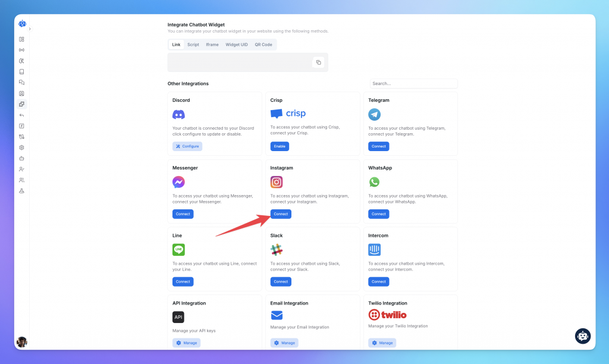The image size is (609, 364).
Task: Click the integrations Search field
Action: pyautogui.click(x=414, y=83)
